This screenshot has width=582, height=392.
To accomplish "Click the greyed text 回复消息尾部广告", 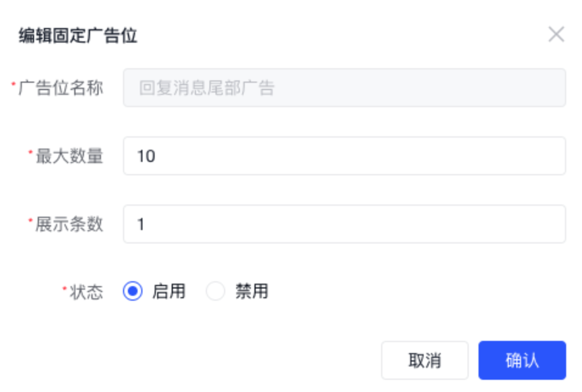I will (x=206, y=88).
